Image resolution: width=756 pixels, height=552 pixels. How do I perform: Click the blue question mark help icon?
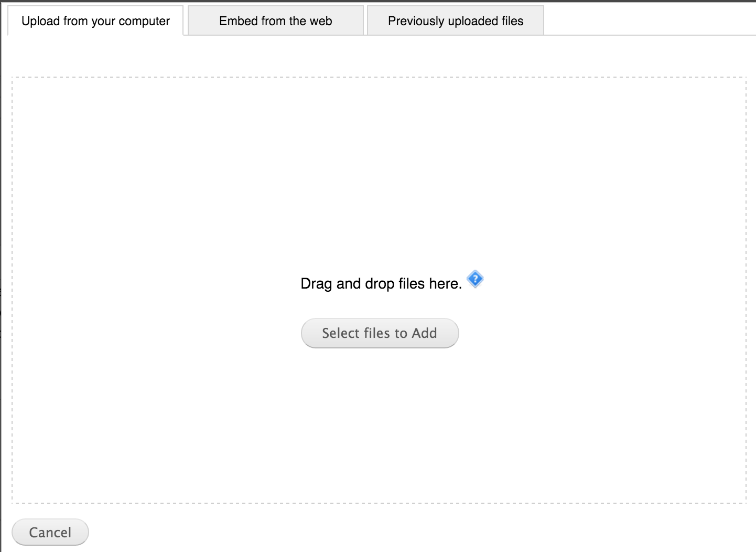pyautogui.click(x=475, y=279)
